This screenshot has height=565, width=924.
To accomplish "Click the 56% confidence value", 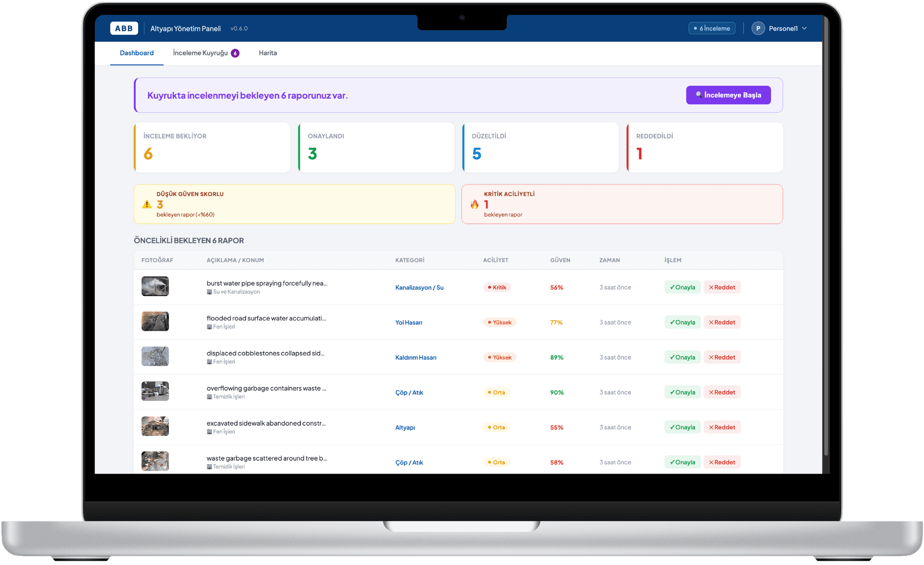I will pyautogui.click(x=556, y=287).
